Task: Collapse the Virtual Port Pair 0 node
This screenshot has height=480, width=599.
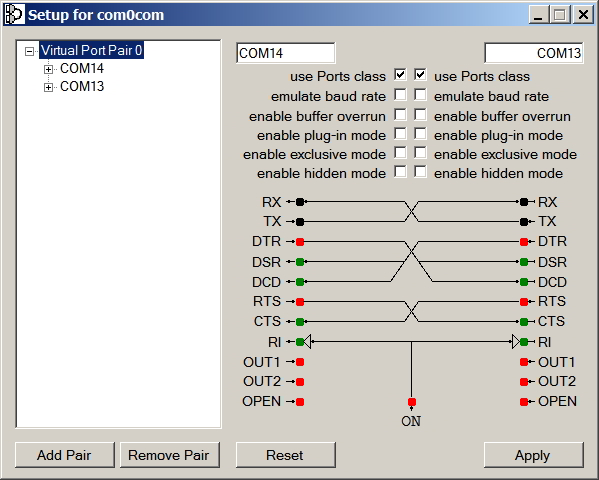Action: pos(29,51)
